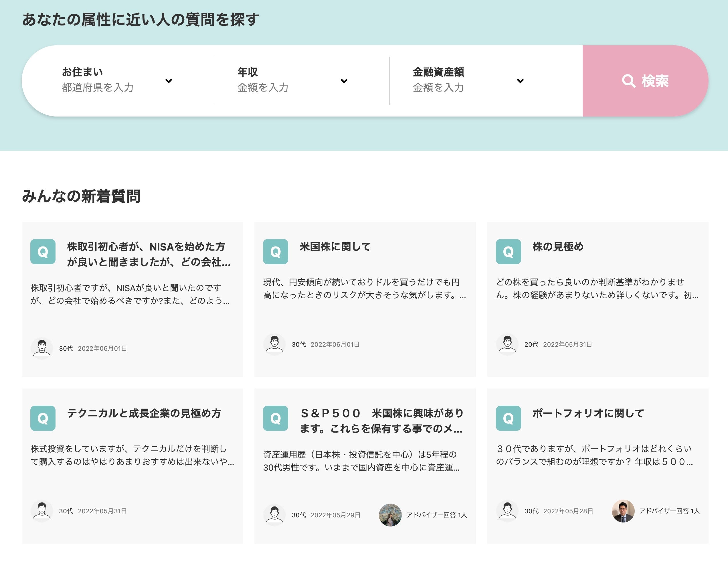
Task: Click the Q icon beside 株の見極め
Action: 508,251
